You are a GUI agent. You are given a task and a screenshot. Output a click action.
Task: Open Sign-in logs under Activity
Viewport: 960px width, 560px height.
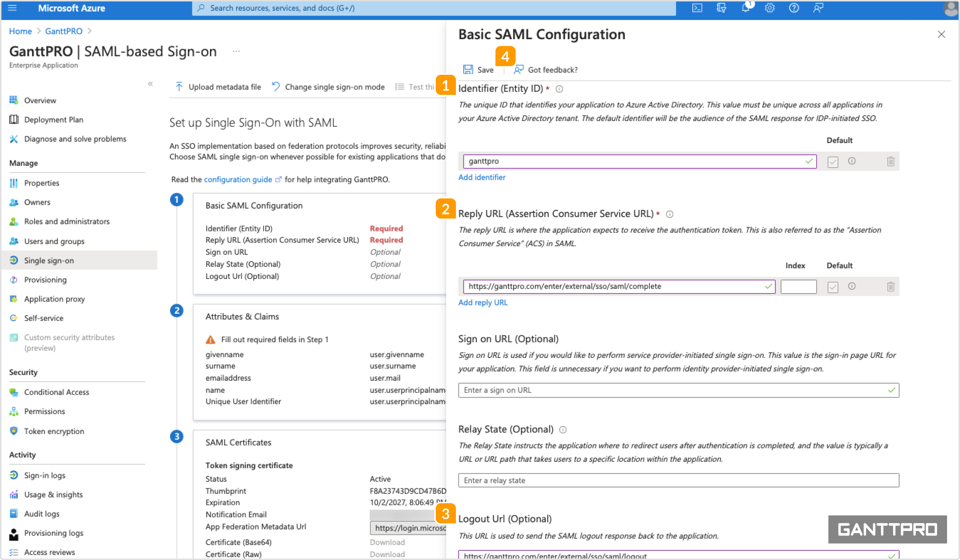[x=45, y=475]
